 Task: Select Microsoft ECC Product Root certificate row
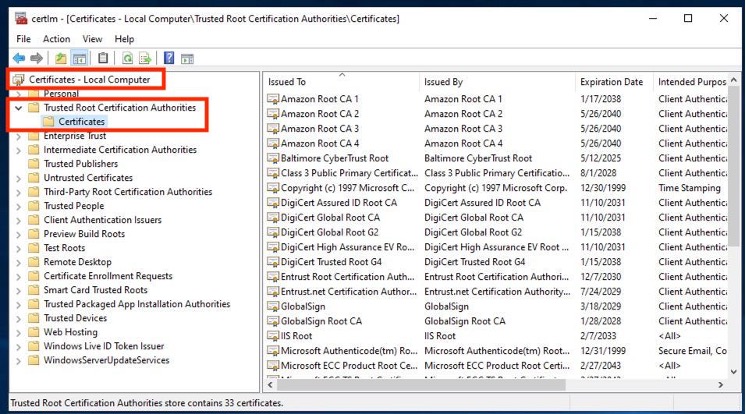[497, 365]
